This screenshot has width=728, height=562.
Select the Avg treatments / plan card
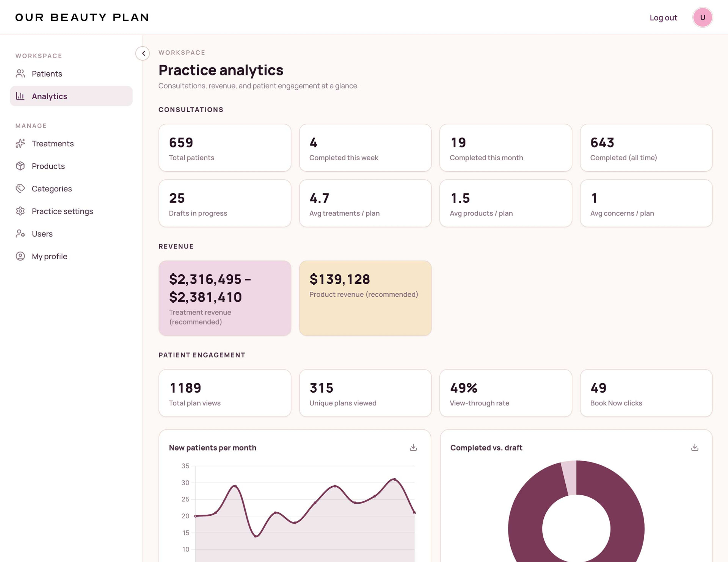[x=365, y=204]
